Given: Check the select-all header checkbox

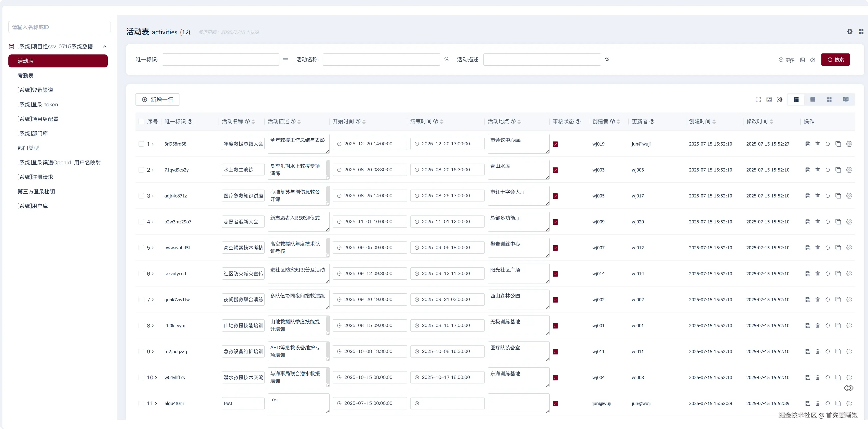Looking at the screenshot, I should coord(141,122).
